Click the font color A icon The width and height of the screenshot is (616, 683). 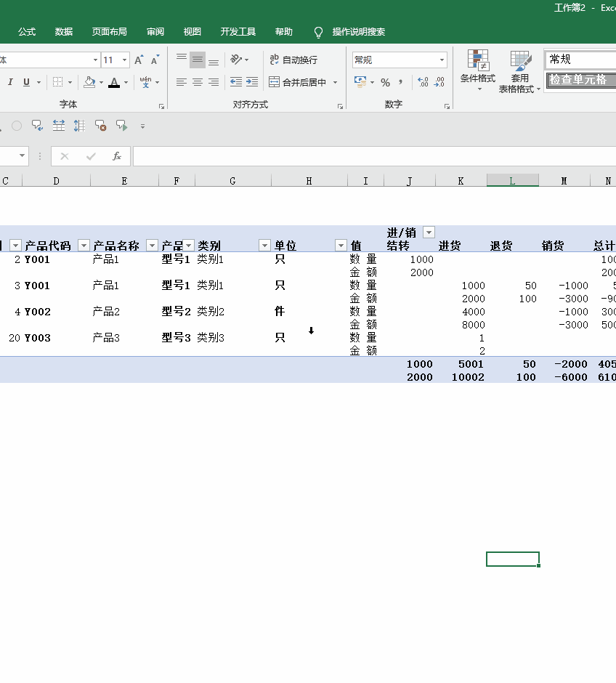coord(114,82)
